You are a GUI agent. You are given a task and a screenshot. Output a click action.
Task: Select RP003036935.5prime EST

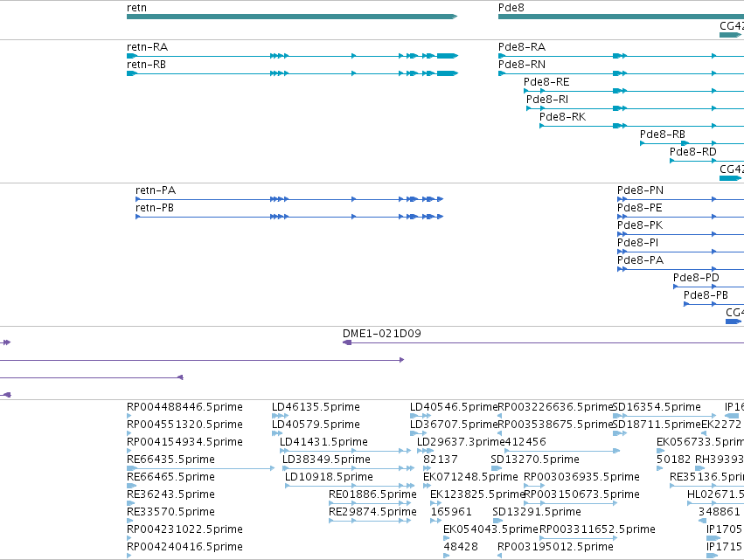click(534, 486)
